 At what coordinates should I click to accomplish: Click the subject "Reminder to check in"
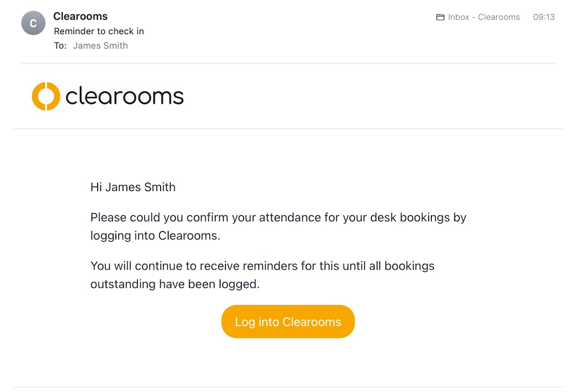[99, 31]
